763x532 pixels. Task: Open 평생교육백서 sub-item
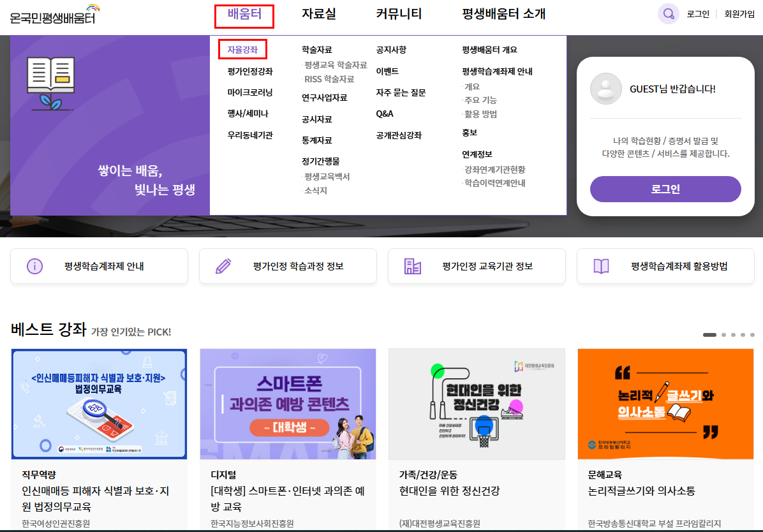tap(327, 177)
